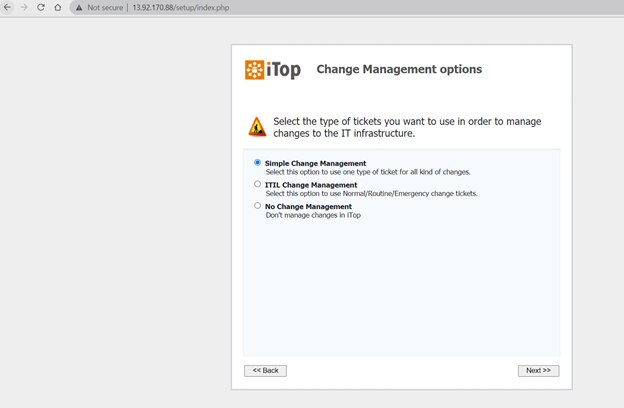Click the Simple Change Management label
624x408 pixels.
[x=315, y=163]
